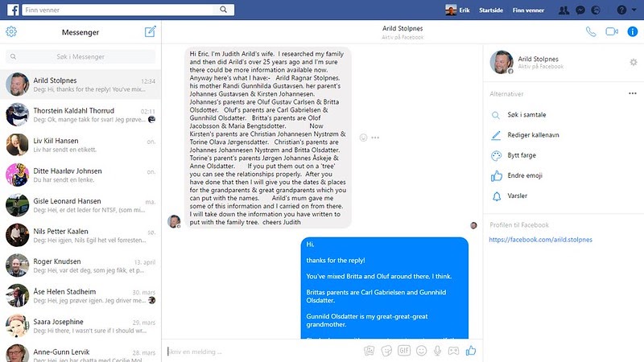Image resolution: width=644 pixels, height=362 pixels.
Task: Open the emoji picker in composer
Action: (421, 351)
